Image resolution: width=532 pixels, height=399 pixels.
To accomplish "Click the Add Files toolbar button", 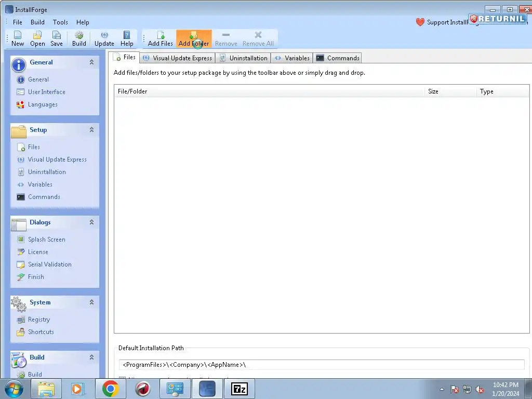I will (x=160, y=38).
